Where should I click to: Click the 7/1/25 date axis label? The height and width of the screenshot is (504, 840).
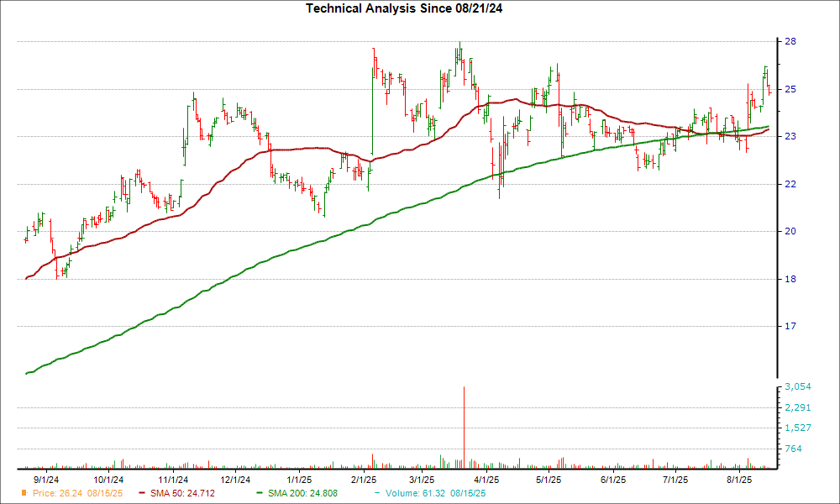click(675, 480)
